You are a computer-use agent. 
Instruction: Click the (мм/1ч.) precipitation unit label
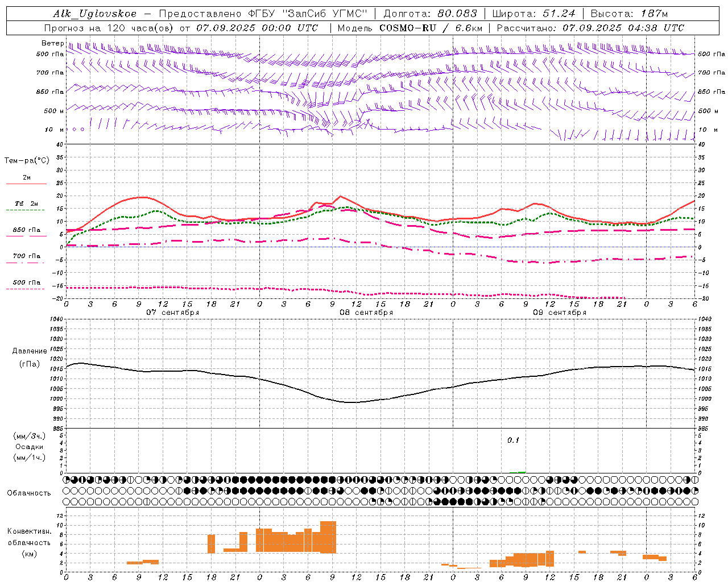[30, 458]
